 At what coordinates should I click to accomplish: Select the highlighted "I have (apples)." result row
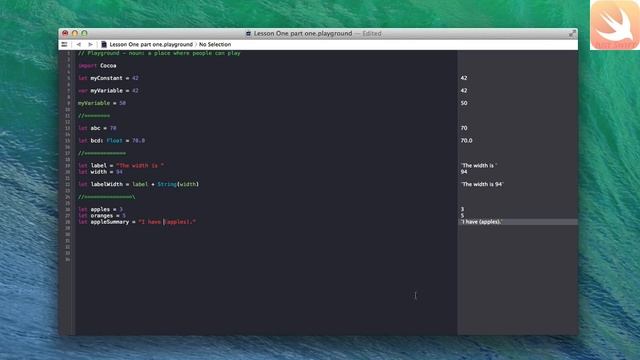[x=517, y=222]
